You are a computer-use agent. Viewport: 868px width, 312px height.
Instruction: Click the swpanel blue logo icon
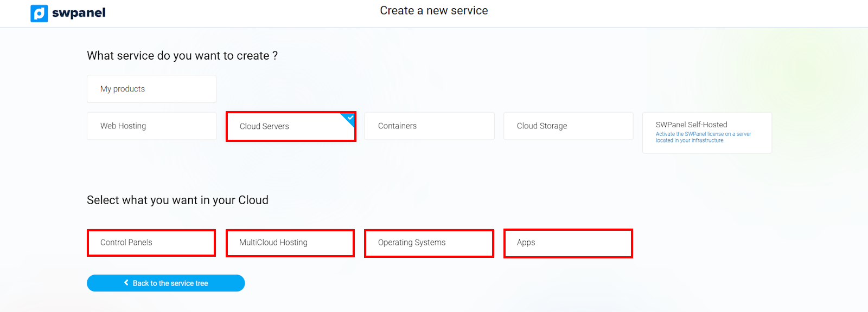click(x=39, y=13)
